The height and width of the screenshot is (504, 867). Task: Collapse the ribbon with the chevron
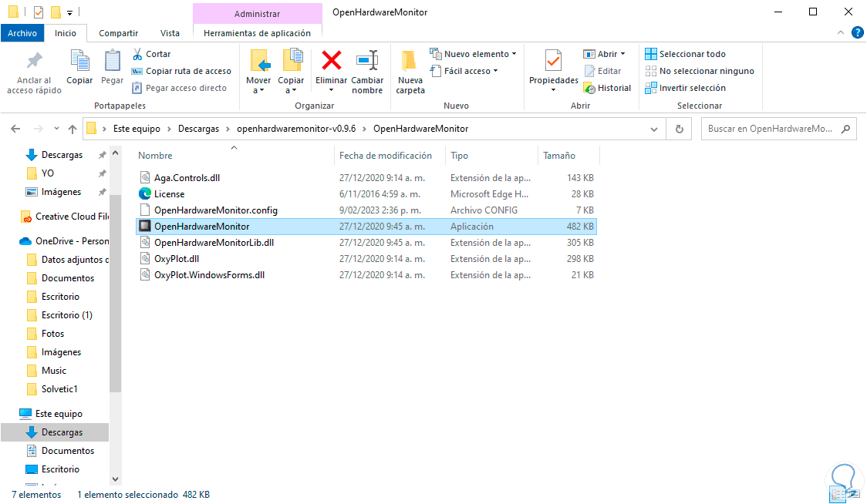[841, 32]
